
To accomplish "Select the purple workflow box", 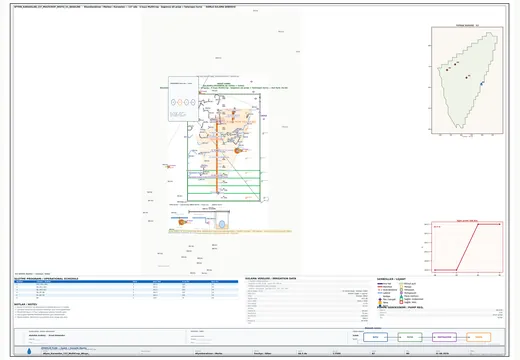I will pos(444,337).
